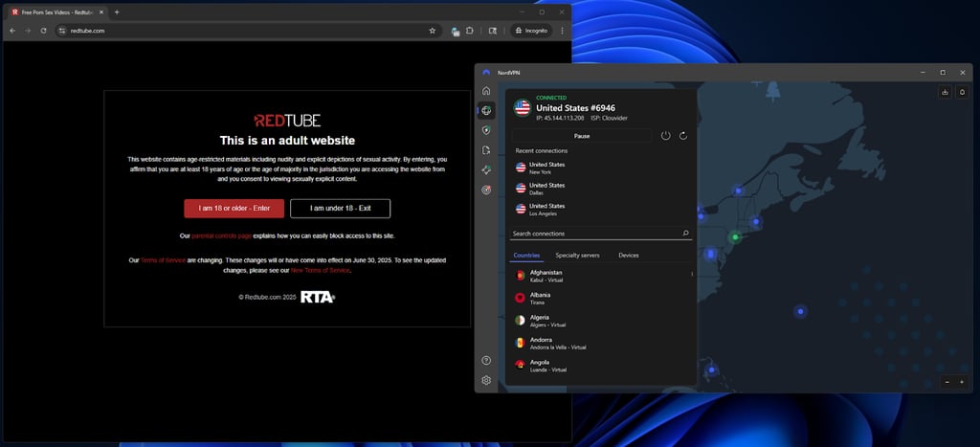The height and width of the screenshot is (447, 980).
Task: Click the NordVPN logo in title bar
Action: (x=486, y=73)
